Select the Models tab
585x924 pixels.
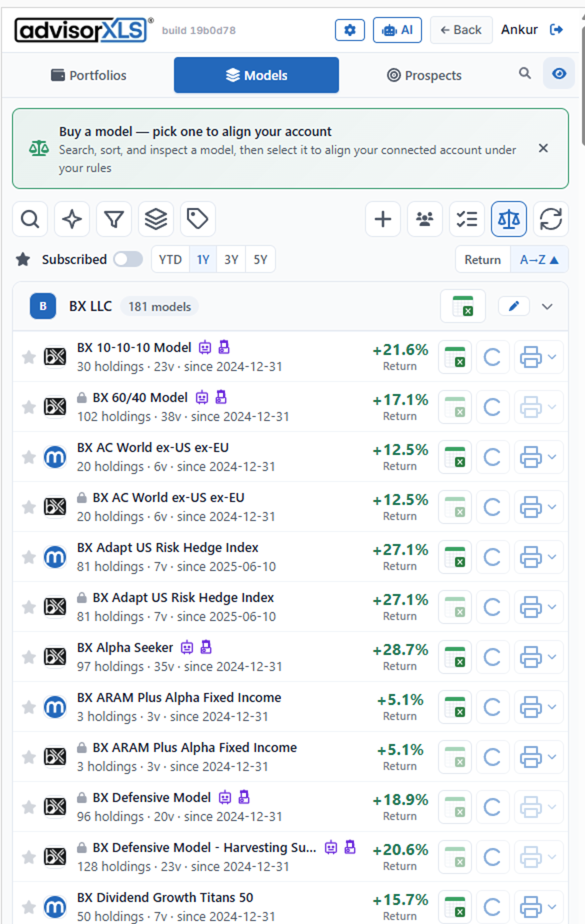pyautogui.click(x=256, y=75)
